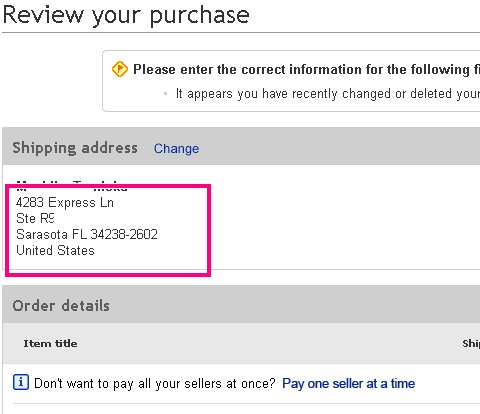Select the Sarasota FL 34238-2602 line

point(87,234)
